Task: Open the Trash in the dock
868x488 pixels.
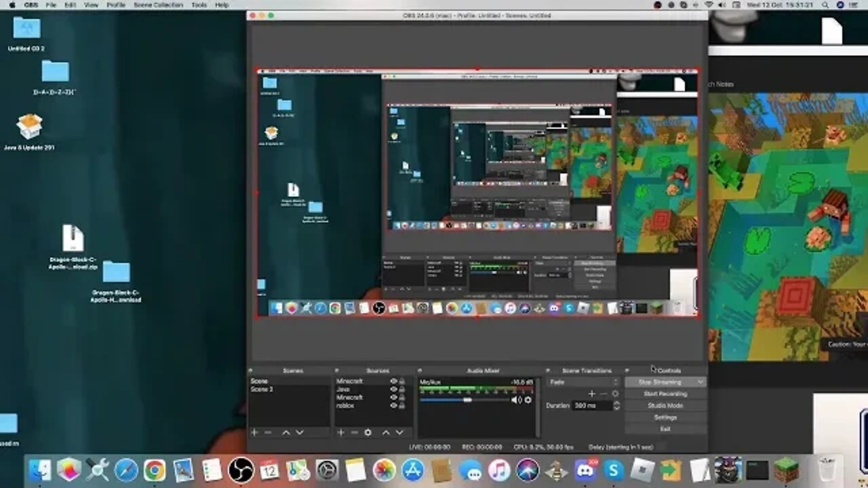Action: [x=828, y=470]
